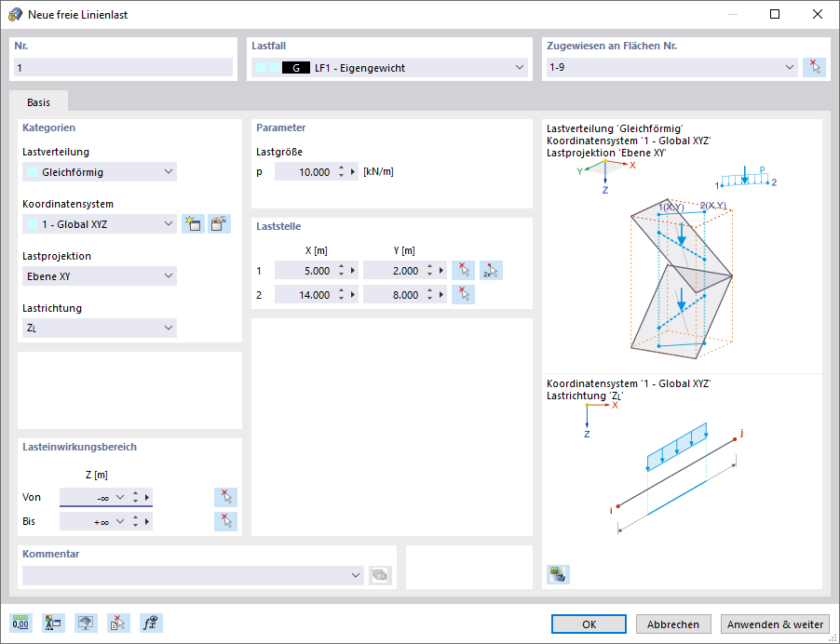Open units and decimal places icon
This screenshot has width=840, height=644.
pos(20,624)
